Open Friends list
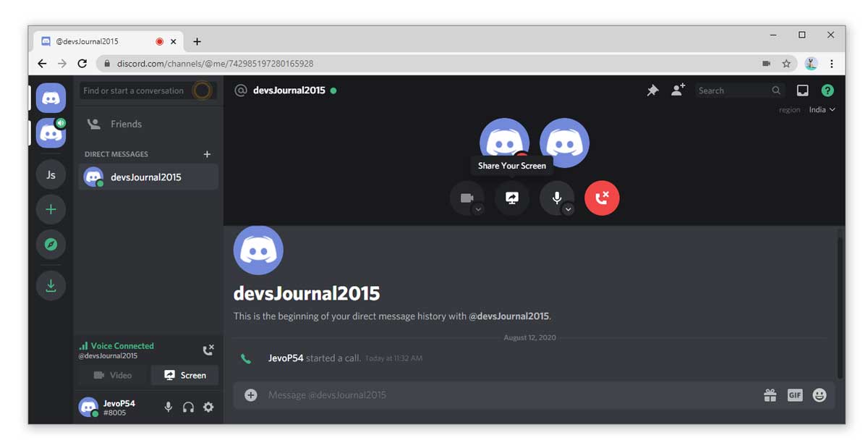Image resolution: width=868 pixels, height=443 pixels. (148, 124)
